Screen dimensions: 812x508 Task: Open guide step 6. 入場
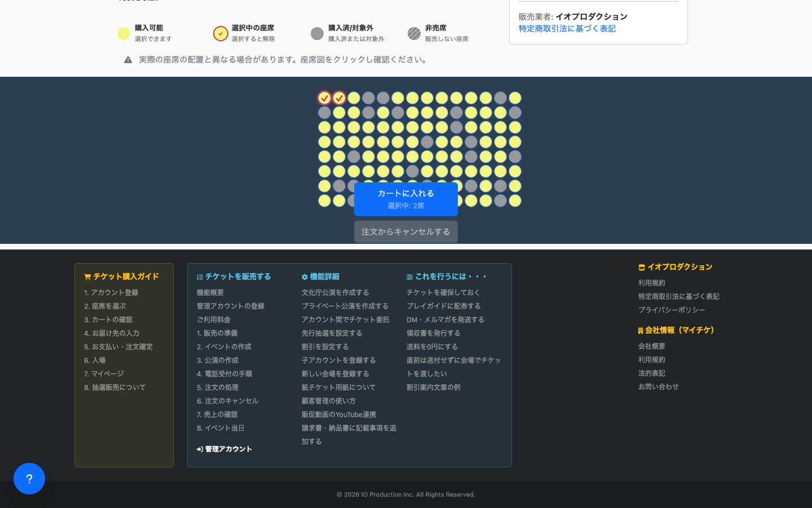pos(95,360)
